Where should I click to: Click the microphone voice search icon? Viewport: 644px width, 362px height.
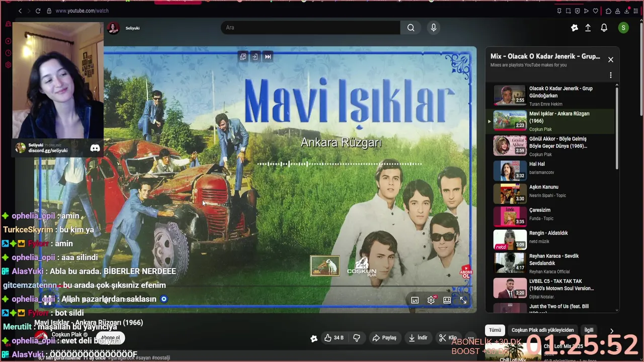pyautogui.click(x=434, y=28)
